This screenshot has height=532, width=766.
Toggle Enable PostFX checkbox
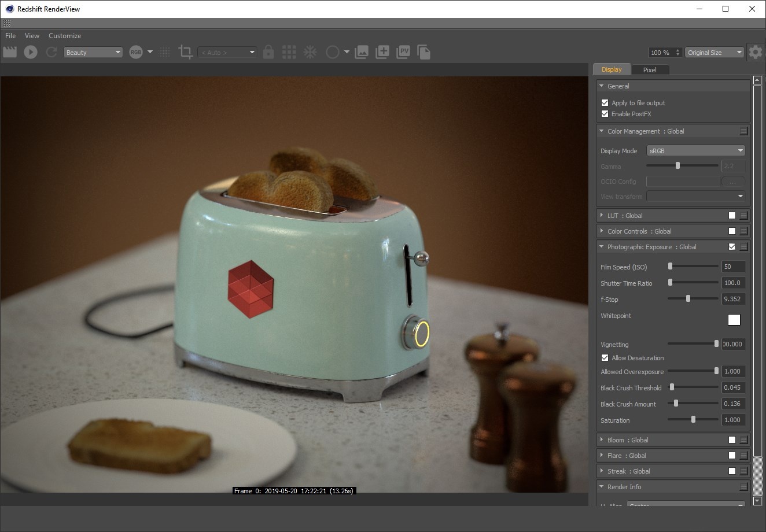(x=605, y=113)
